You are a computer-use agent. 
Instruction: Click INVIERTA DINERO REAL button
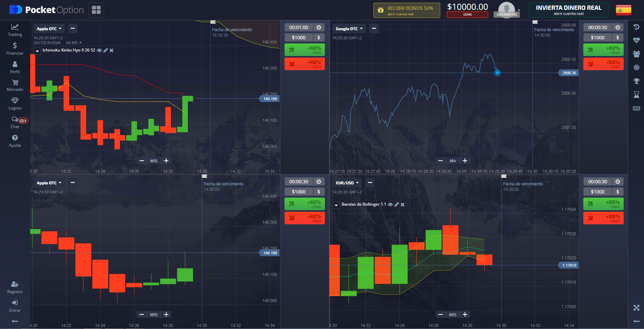(568, 10)
